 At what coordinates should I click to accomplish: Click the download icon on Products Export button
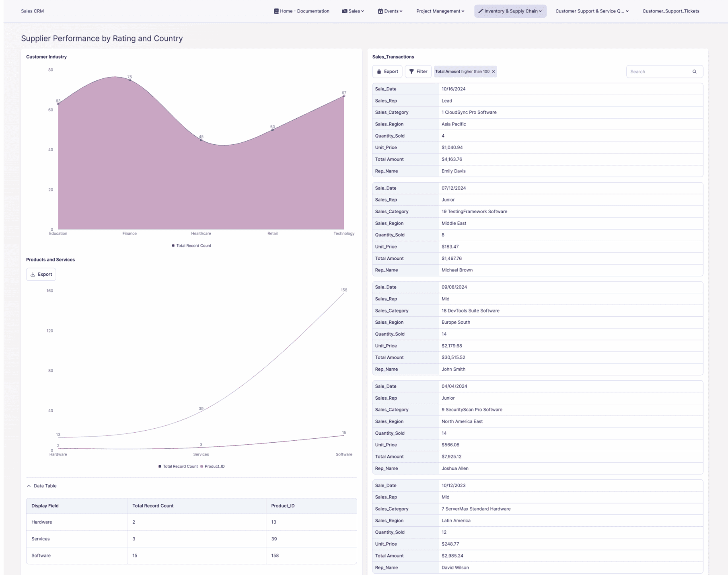[33, 274]
